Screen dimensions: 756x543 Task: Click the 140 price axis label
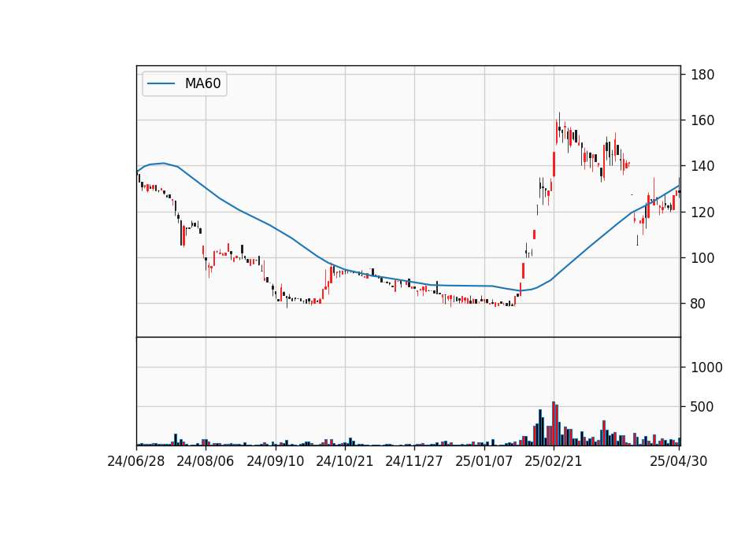[702, 166]
